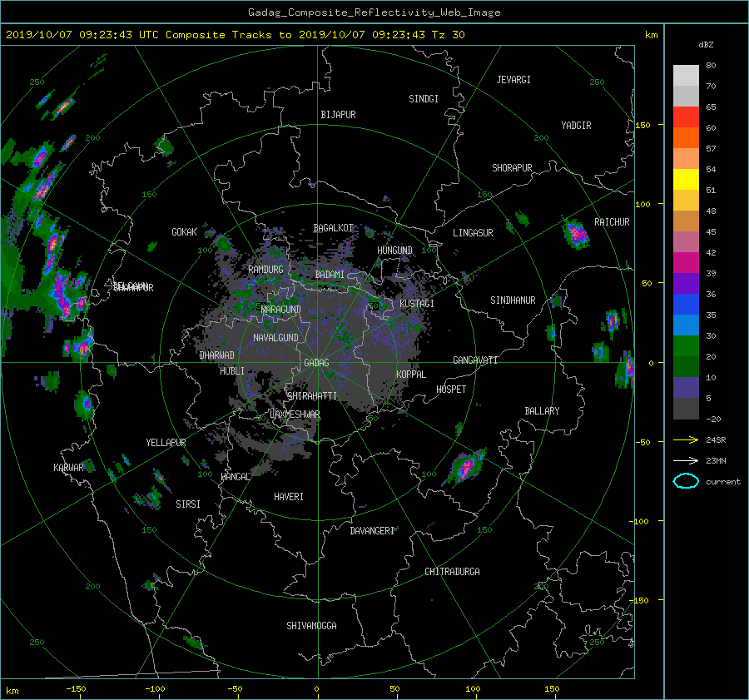Click the SHIRAHATTI city label
The image size is (749, 700).
click(312, 396)
